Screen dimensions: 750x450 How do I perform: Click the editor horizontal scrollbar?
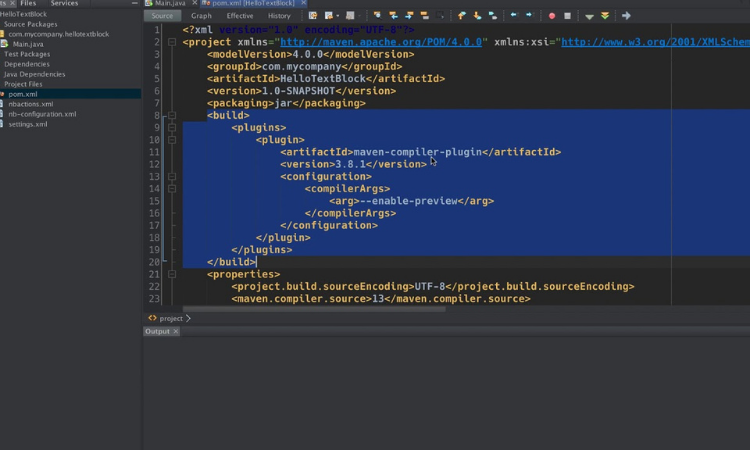pyautogui.click(x=314, y=309)
